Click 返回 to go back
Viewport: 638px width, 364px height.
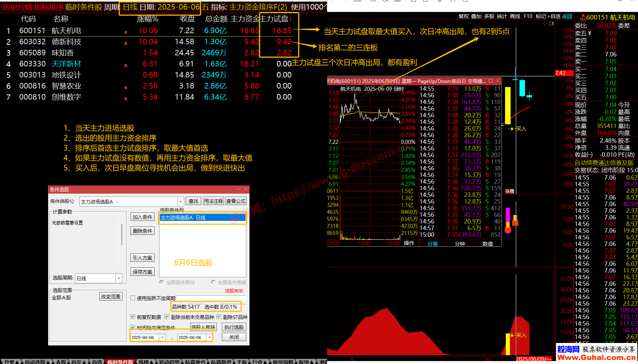pos(567,16)
